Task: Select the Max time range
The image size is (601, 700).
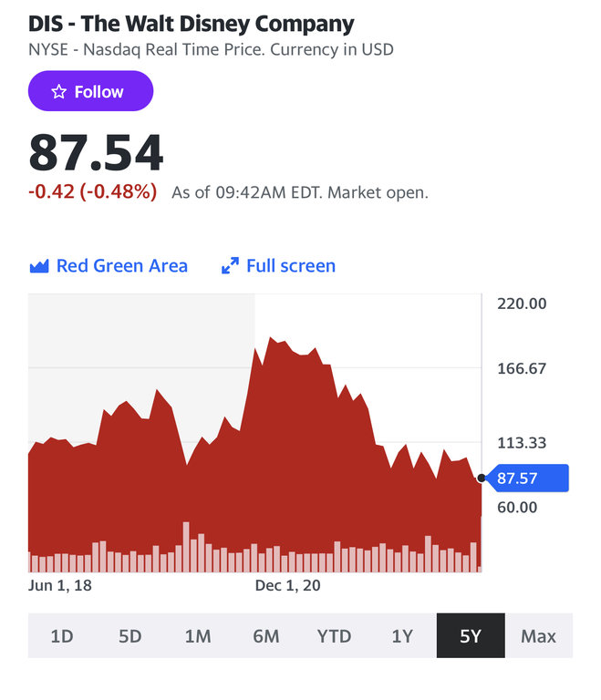Action: tap(538, 636)
